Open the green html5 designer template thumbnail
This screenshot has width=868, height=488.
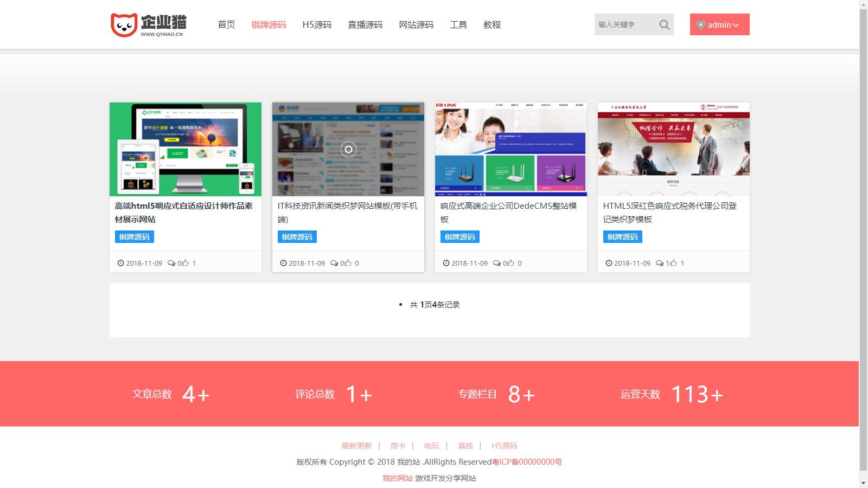tap(186, 149)
